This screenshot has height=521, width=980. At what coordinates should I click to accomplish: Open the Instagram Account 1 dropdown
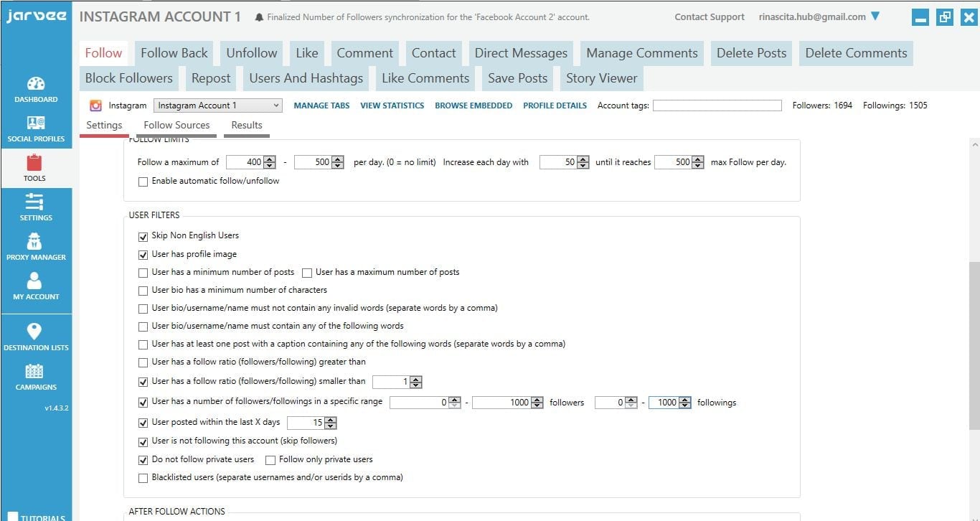pyautogui.click(x=218, y=105)
